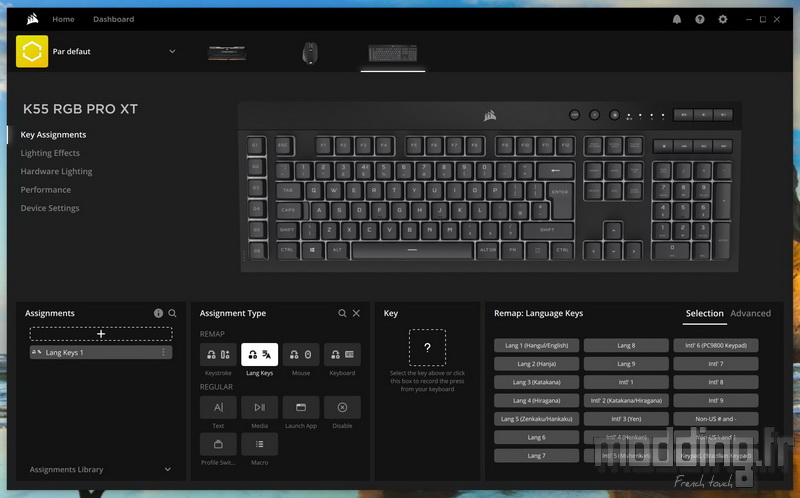Open the help question mark icon
This screenshot has height=498, width=800.
699,19
